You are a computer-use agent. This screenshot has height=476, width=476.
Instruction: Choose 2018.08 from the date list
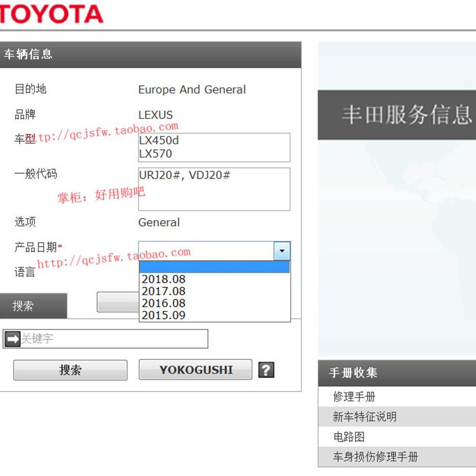click(214, 279)
